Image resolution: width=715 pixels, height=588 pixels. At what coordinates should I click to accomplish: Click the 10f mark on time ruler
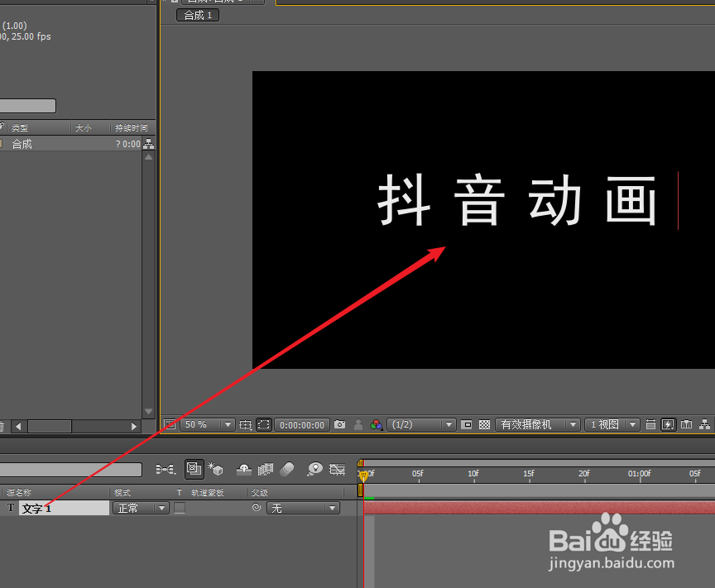(473, 474)
